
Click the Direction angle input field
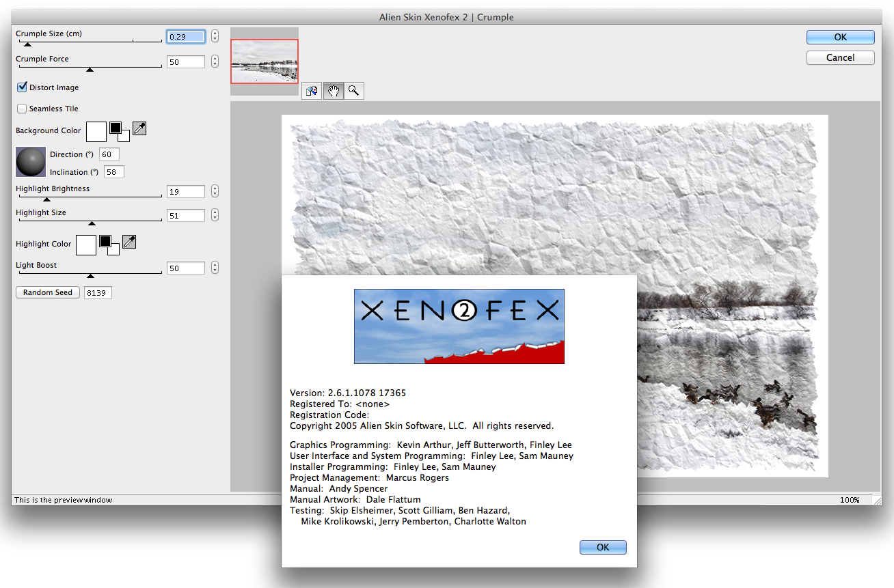(x=109, y=154)
